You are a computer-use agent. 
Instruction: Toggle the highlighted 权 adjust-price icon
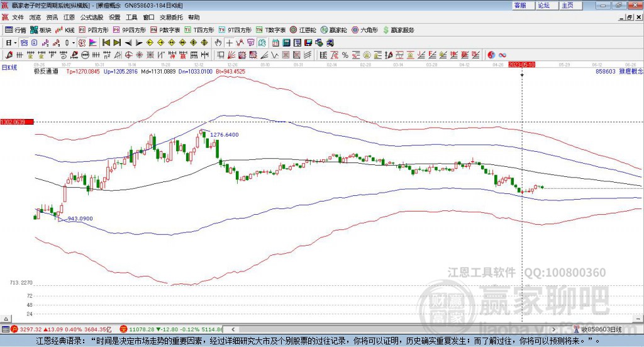pos(82,43)
